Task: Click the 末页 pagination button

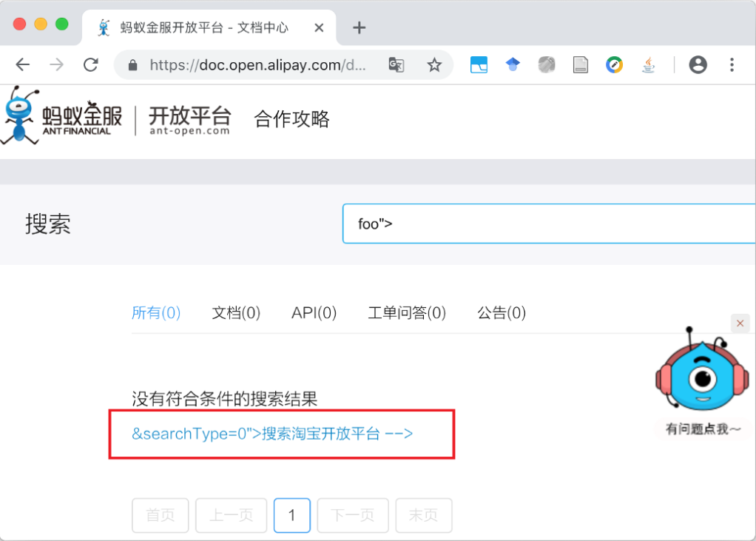Action: point(424,515)
